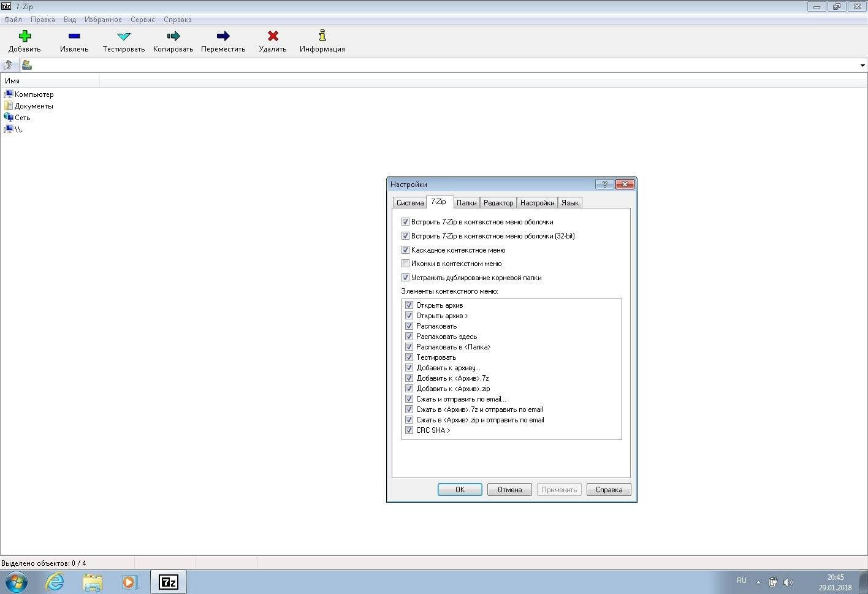Click the green Добавить (Add) toolbar icon
Viewport: 868px width, 594px height.
[x=25, y=36]
